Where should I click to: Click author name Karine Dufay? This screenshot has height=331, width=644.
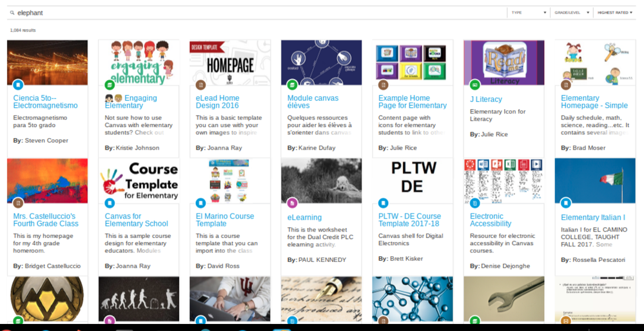tap(318, 148)
